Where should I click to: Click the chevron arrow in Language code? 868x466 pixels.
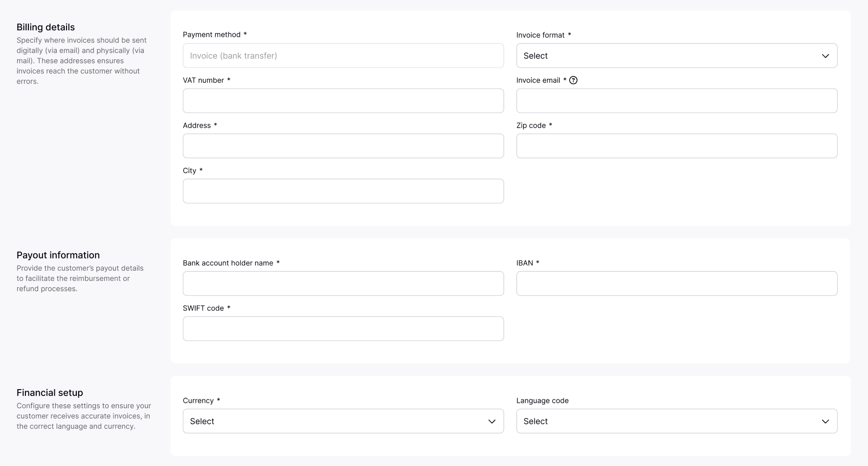coord(825,421)
